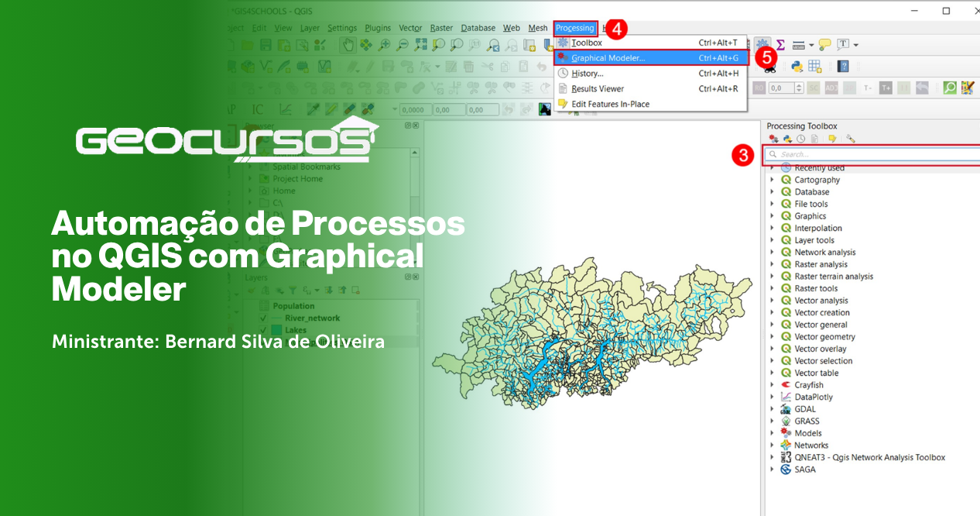Open the Python console icon in Processing Toolbox
Screen dimensions: 980x516
[x=786, y=138]
